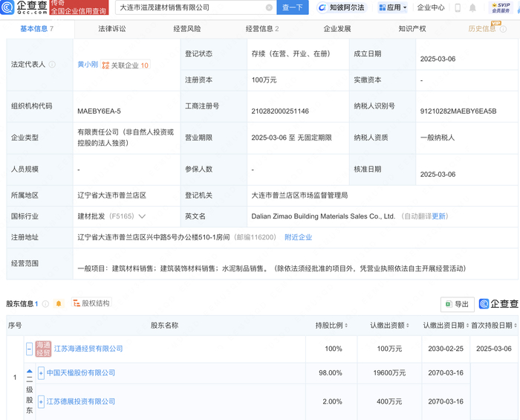Expand the 建材批发 industry classification dropdown

142,216
